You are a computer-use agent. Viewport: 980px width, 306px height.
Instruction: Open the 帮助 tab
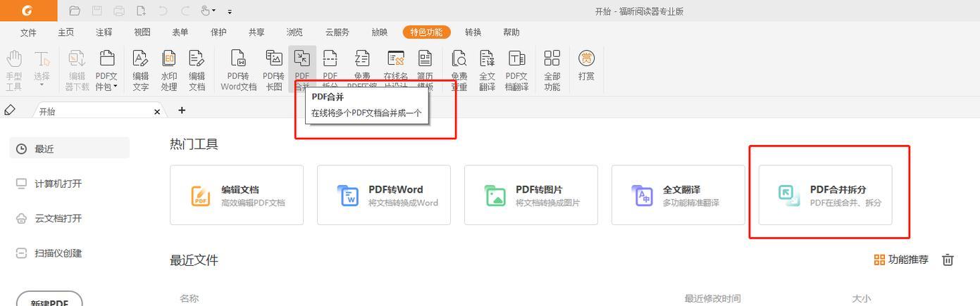tap(511, 32)
